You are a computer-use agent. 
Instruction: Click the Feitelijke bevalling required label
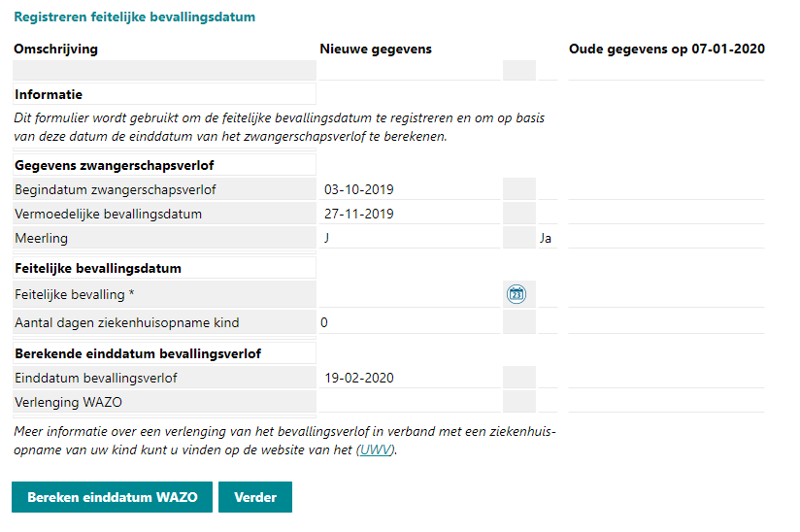pos(75,294)
